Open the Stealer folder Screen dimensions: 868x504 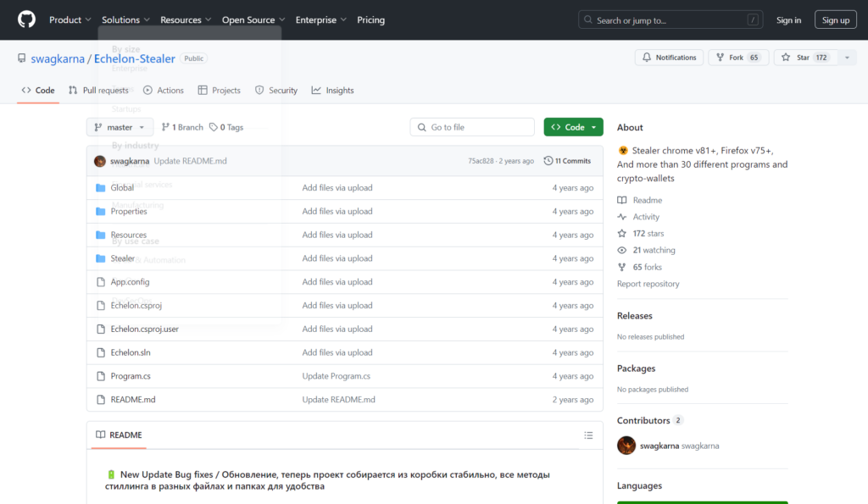click(122, 258)
